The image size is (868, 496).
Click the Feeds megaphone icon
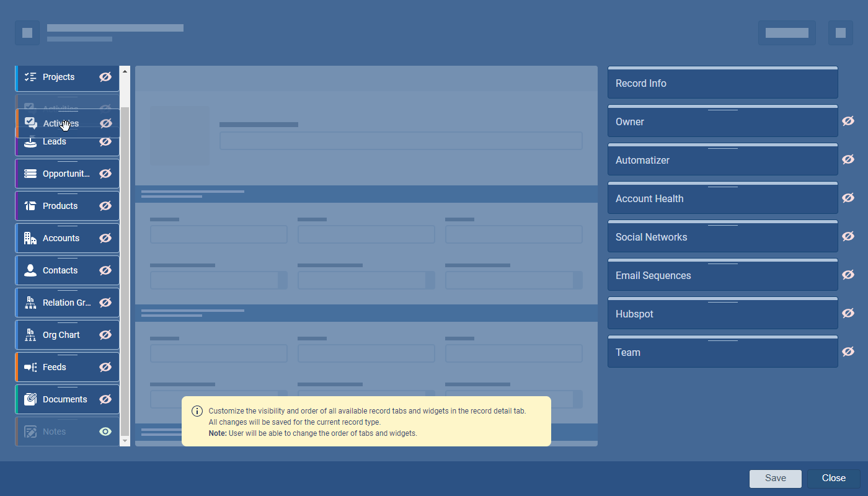30,367
